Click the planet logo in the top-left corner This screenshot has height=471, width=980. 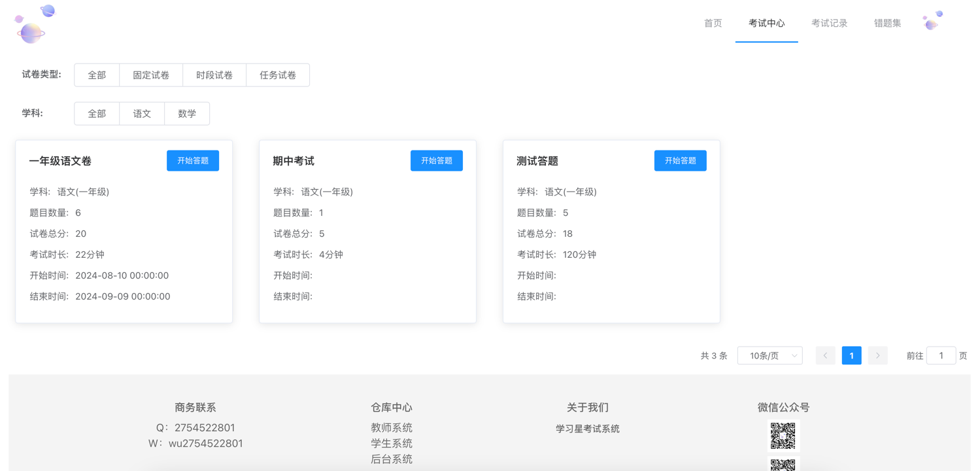point(31,24)
